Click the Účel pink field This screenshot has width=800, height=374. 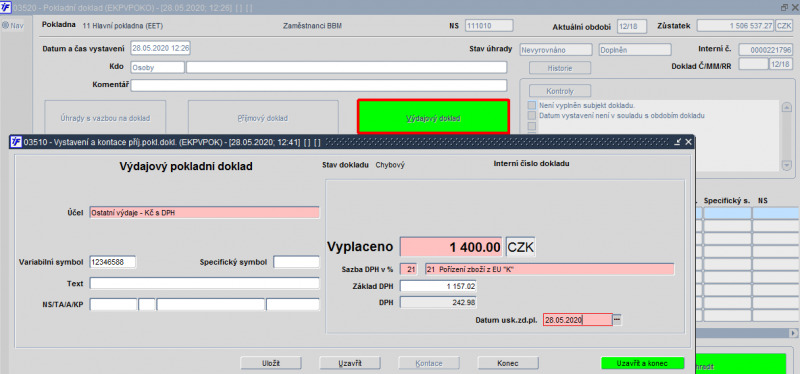pos(205,213)
